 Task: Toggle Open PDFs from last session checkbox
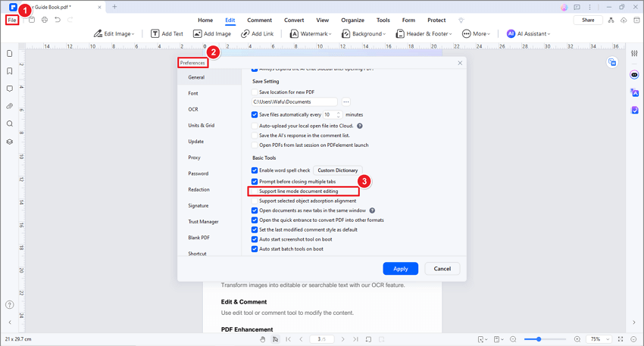(255, 145)
